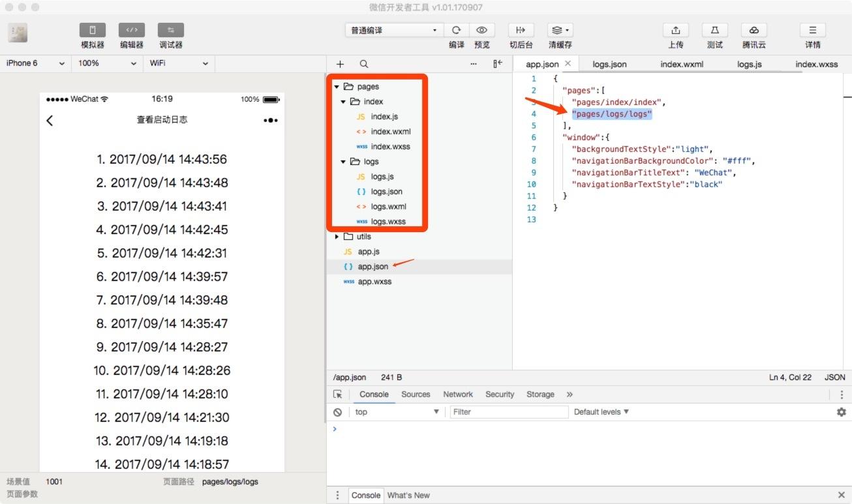This screenshot has height=504, width=852.
Task: Click the test (测试) flask icon
Action: pyautogui.click(x=715, y=30)
